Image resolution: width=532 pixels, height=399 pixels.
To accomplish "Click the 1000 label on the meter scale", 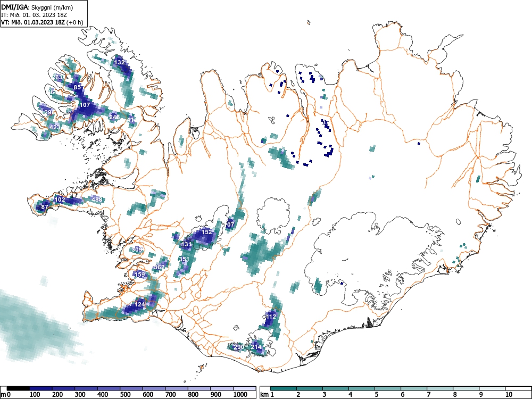I will pyautogui.click(x=240, y=395).
